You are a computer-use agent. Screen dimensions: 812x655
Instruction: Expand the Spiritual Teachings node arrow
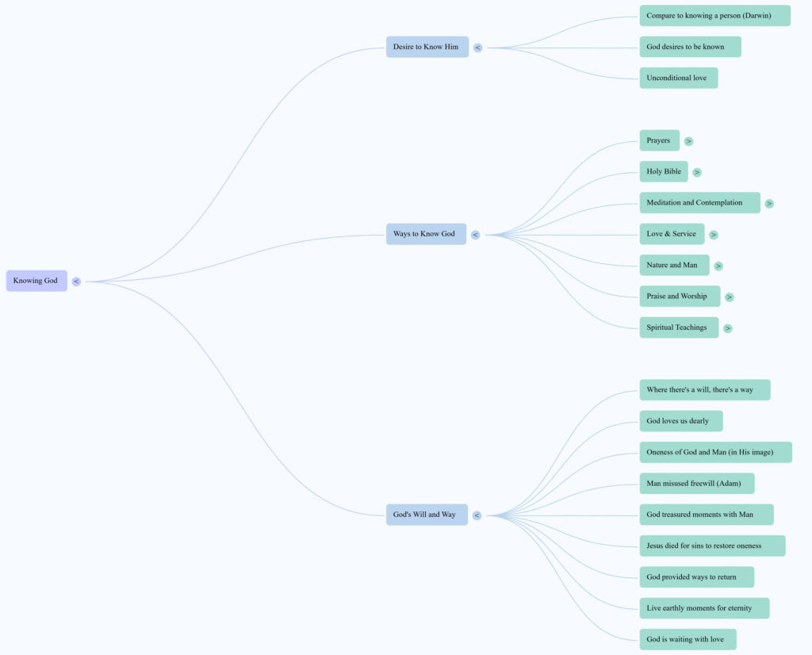(728, 328)
